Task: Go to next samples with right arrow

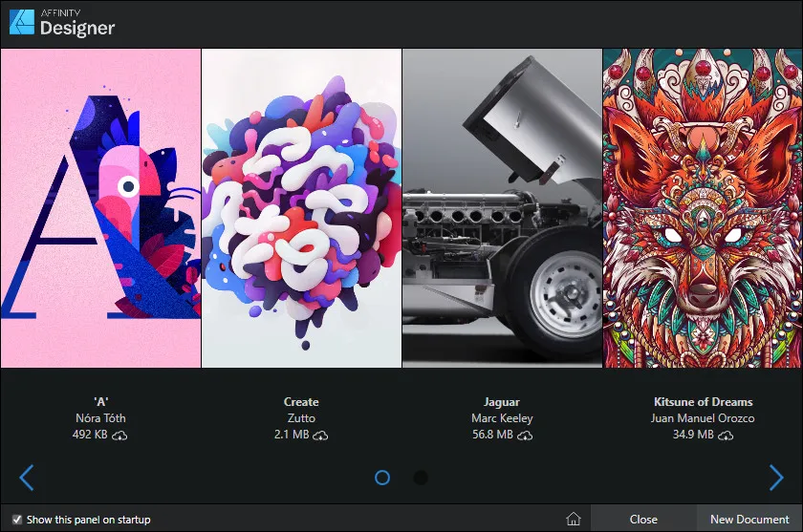Action: pos(776,478)
